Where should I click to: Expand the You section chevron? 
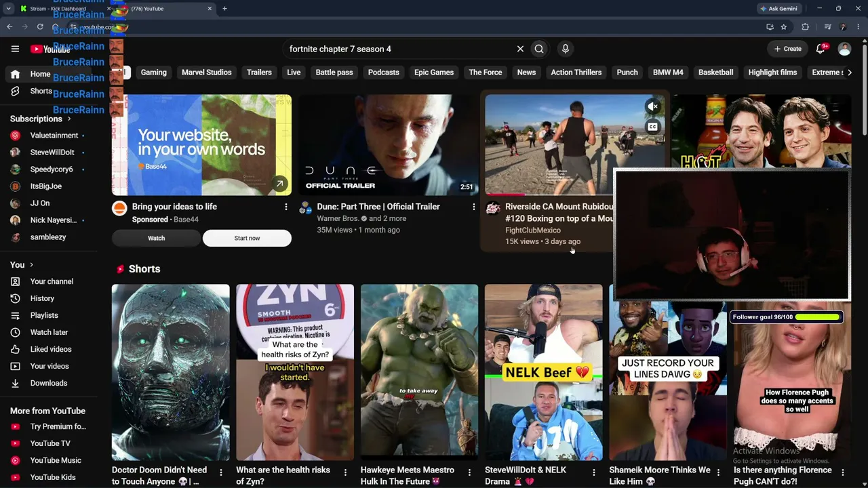(x=31, y=265)
